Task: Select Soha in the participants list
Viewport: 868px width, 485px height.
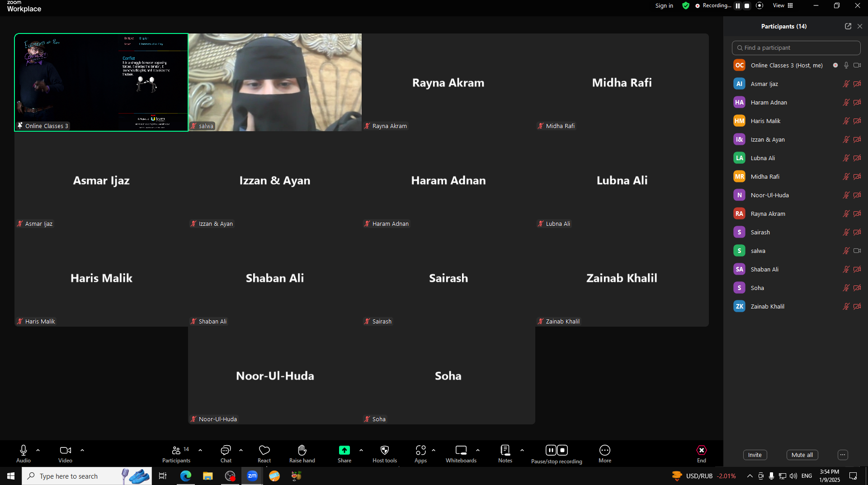Action: point(796,288)
